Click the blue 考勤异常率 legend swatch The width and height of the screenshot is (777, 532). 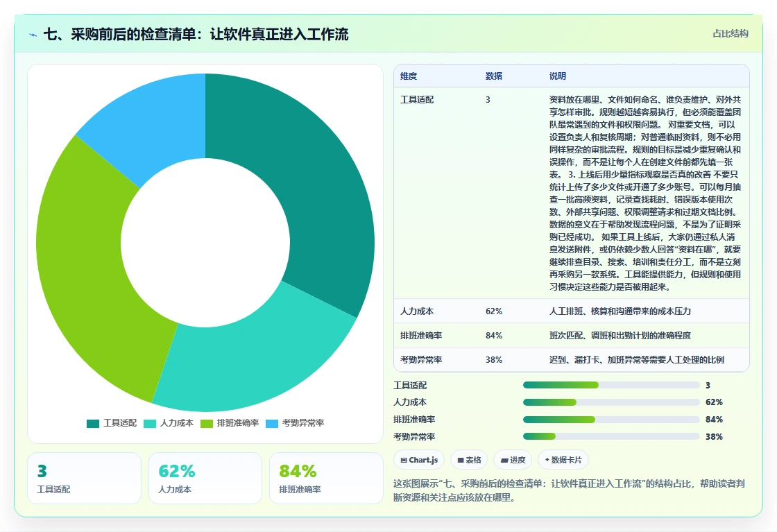click(x=272, y=424)
